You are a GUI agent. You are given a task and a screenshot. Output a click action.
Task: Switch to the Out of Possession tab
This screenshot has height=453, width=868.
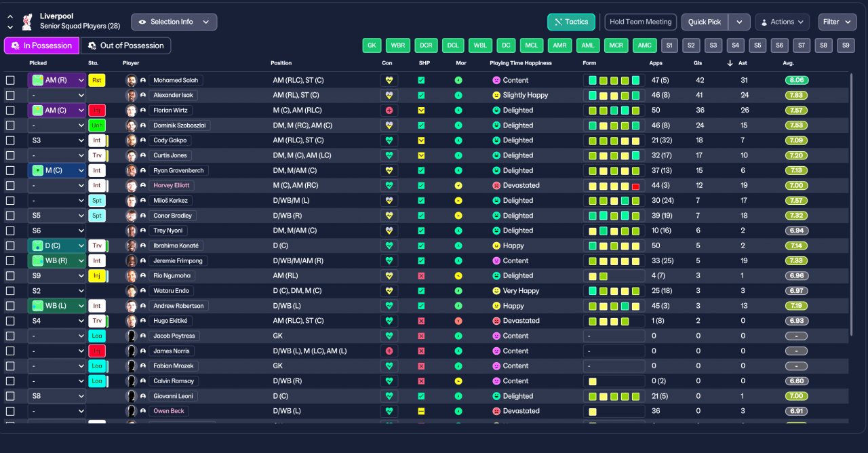click(125, 45)
